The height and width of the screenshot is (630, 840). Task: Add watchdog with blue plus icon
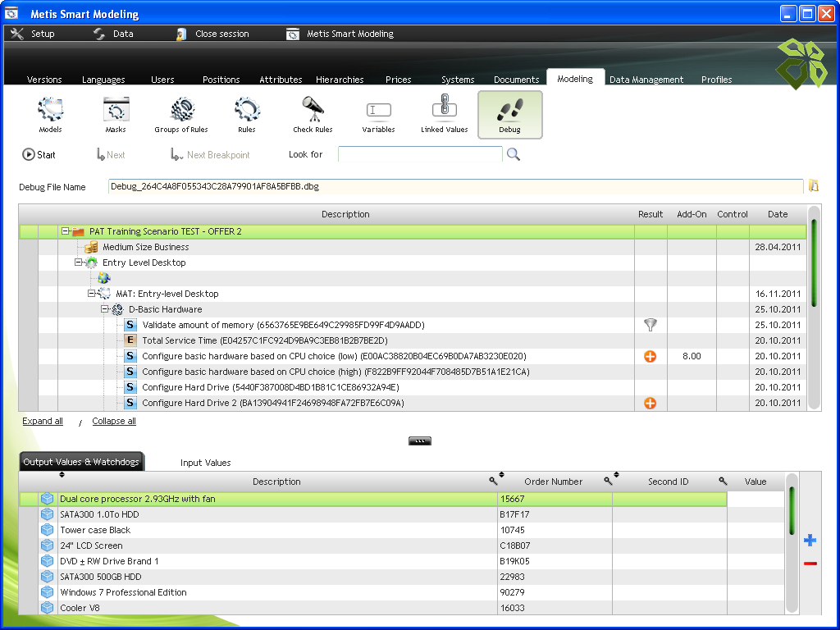810,540
